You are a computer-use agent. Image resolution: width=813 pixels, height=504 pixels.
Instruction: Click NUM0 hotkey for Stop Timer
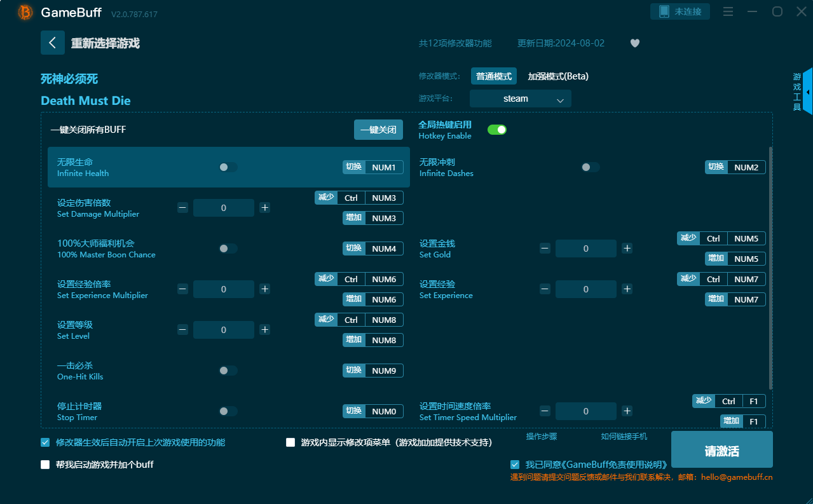pyautogui.click(x=384, y=411)
